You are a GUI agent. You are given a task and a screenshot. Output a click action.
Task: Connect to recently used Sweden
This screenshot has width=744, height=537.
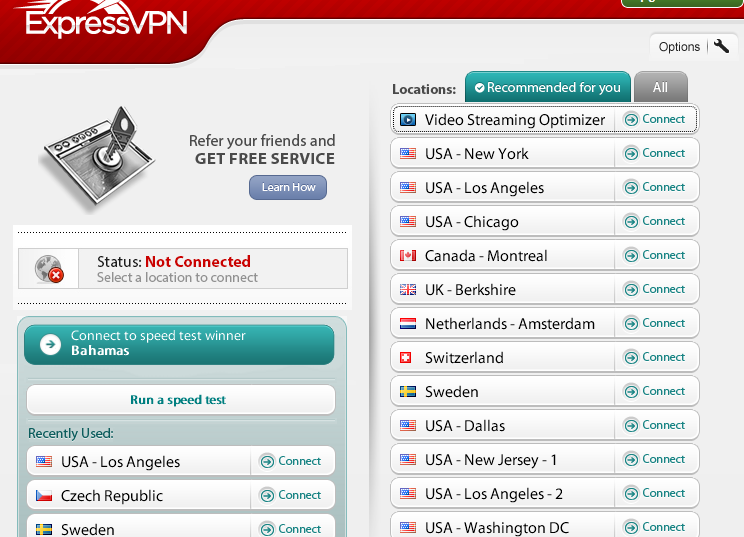point(290,529)
